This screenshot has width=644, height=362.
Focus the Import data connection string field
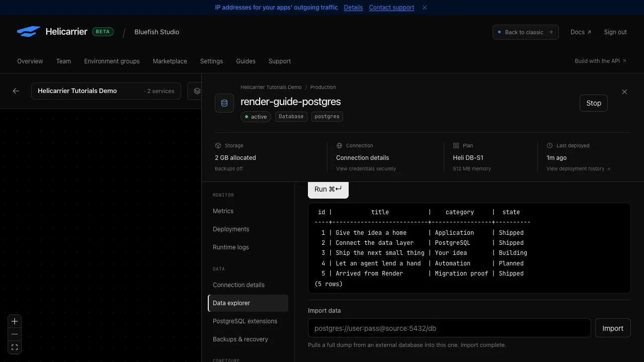(449, 328)
